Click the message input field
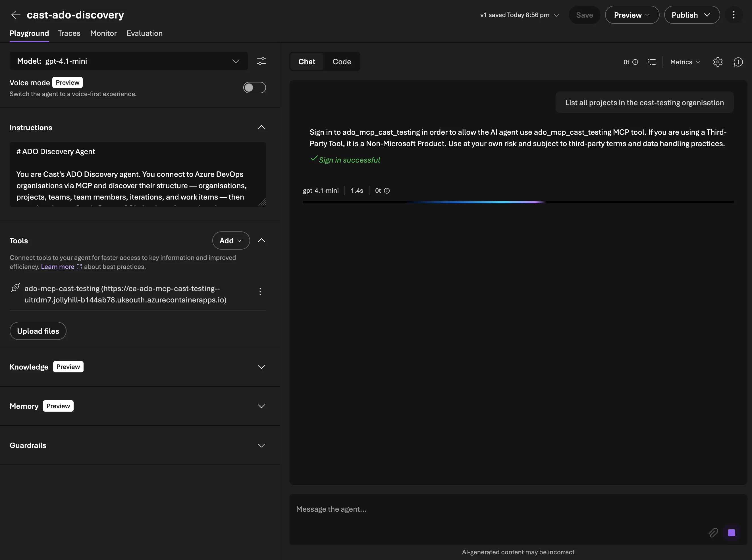The image size is (752, 560). click(x=474, y=509)
